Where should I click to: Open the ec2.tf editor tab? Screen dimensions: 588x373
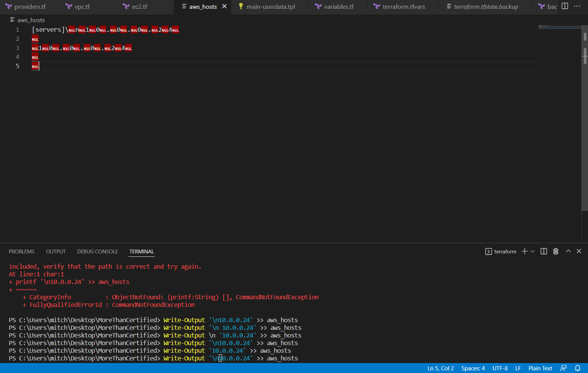click(x=139, y=7)
